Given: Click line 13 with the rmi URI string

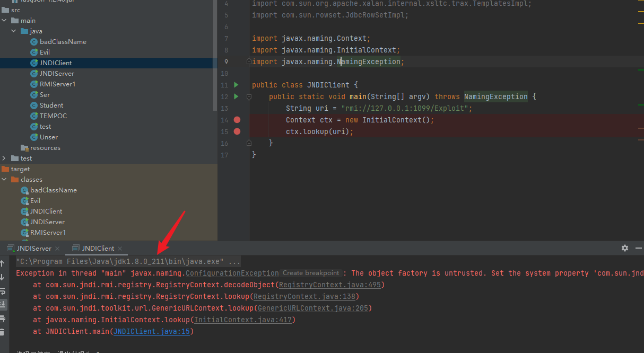Looking at the screenshot, I should pyautogui.click(x=379, y=108).
